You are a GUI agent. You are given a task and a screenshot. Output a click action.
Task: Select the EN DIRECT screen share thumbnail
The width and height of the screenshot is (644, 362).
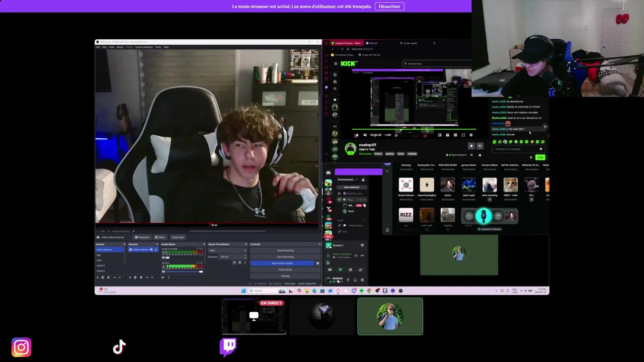coord(255,316)
